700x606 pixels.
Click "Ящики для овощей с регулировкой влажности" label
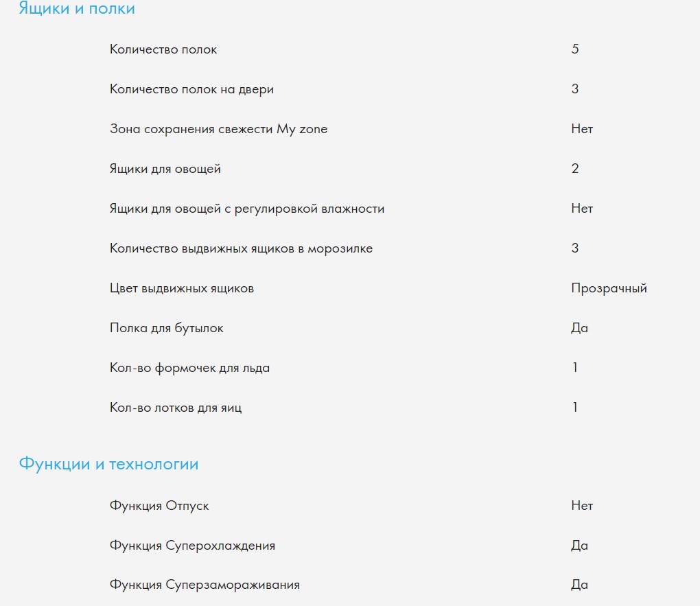click(x=247, y=209)
